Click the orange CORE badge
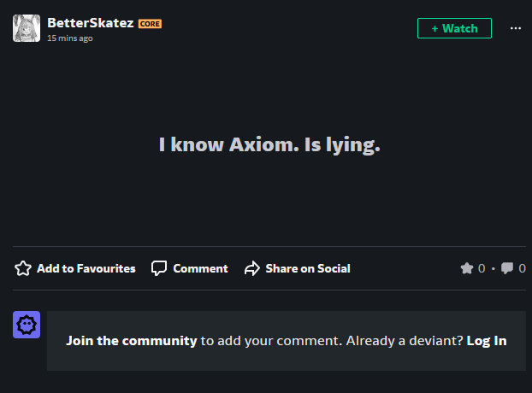The image size is (532, 393). (150, 24)
